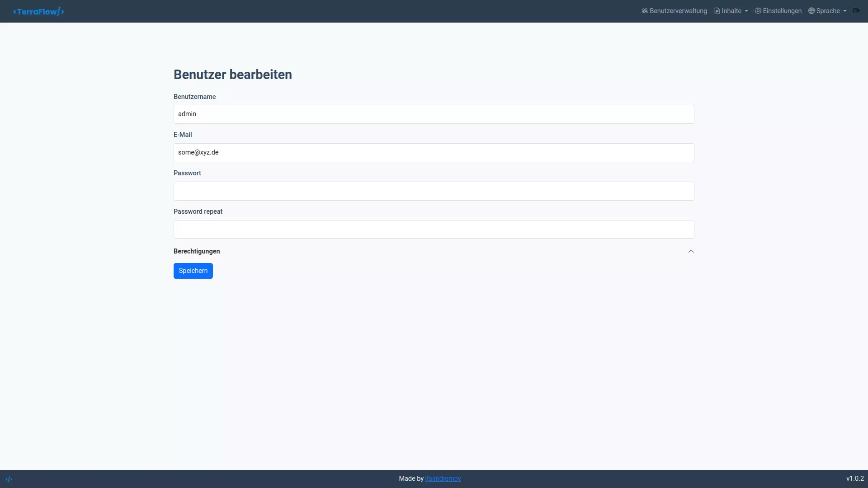Click the TerraFlow logo
The height and width of the screenshot is (488, 868).
38,11
